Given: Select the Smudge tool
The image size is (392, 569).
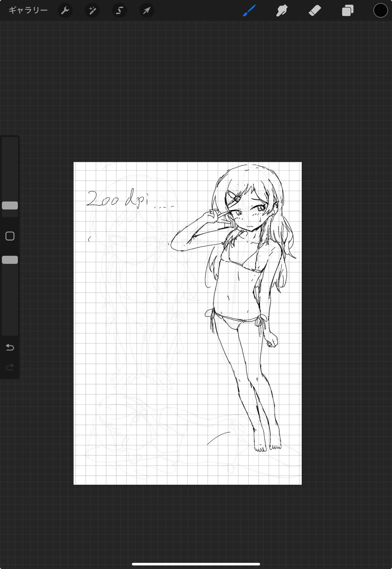Looking at the screenshot, I should 282,11.
